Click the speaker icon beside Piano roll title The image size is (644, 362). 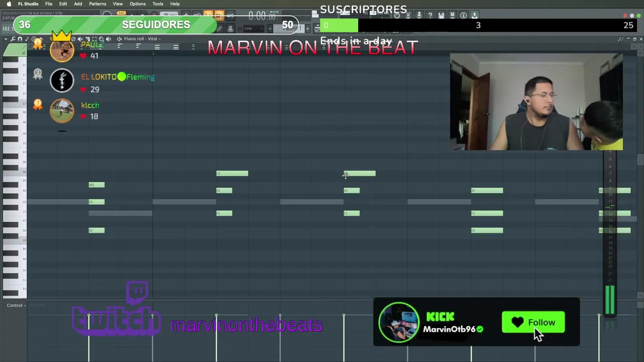[x=119, y=39]
